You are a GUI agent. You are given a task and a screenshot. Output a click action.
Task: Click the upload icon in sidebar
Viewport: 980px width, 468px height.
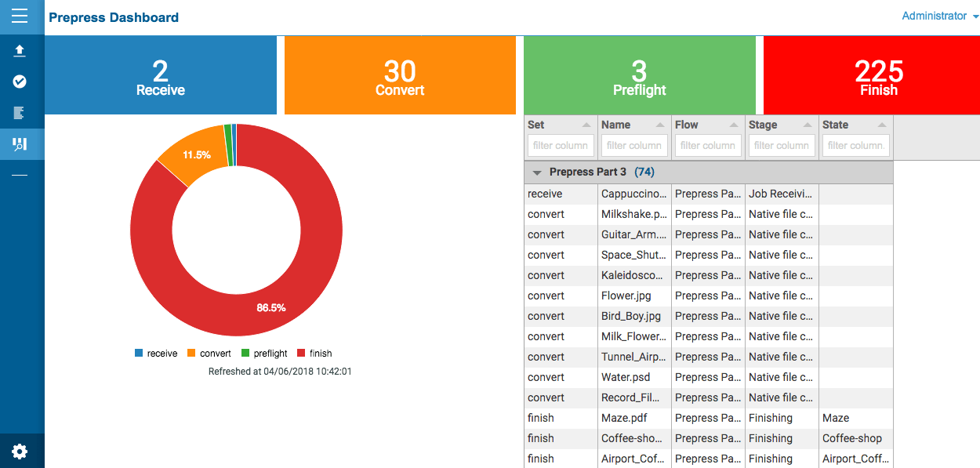tap(20, 51)
